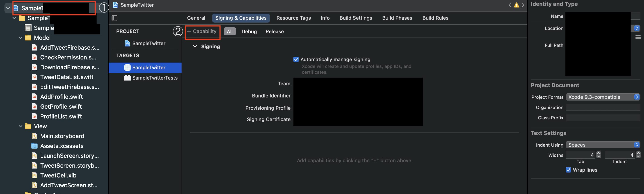Toggle the targets list sidebar icon
Image resolution: width=644 pixels, height=194 pixels.
pyautogui.click(x=114, y=18)
